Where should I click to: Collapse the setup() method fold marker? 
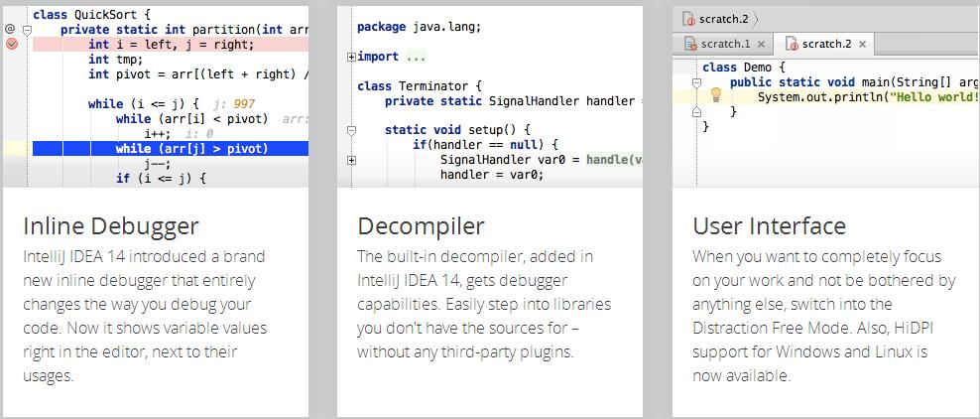click(351, 131)
